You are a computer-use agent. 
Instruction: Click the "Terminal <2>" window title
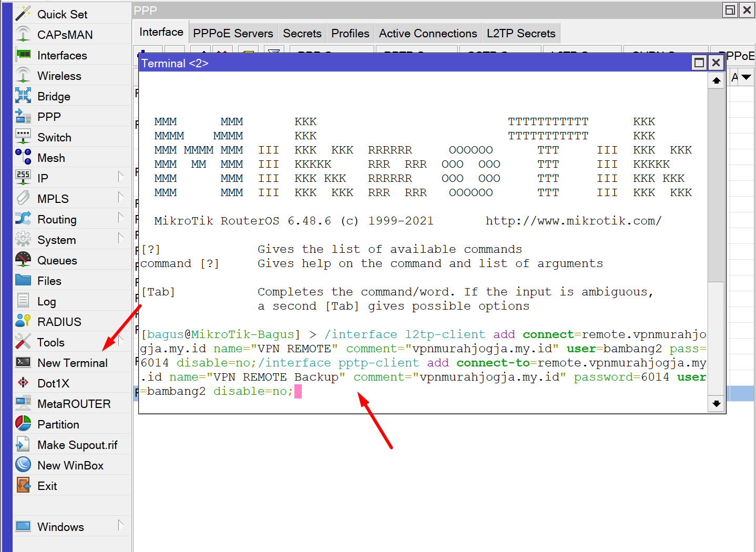[175, 63]
